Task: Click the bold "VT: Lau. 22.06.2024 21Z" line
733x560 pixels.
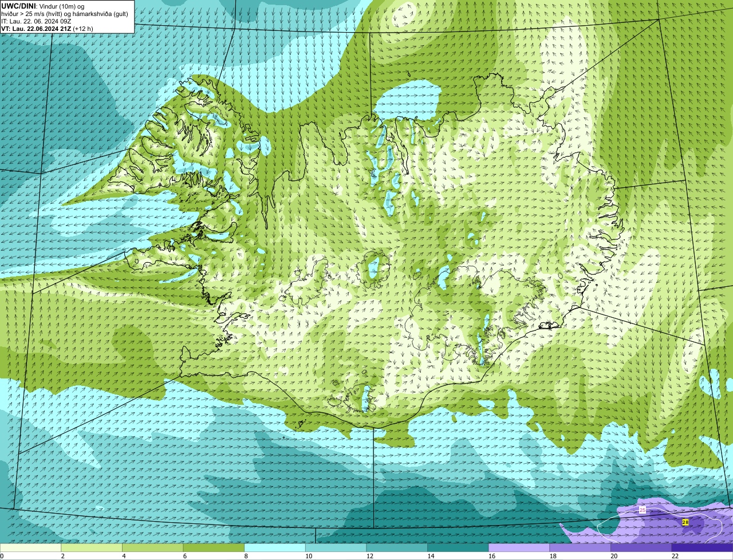Action: click(x=36, y=28)
